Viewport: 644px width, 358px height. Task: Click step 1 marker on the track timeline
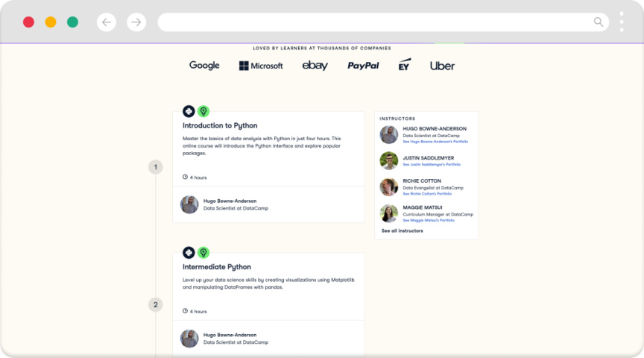155,167
